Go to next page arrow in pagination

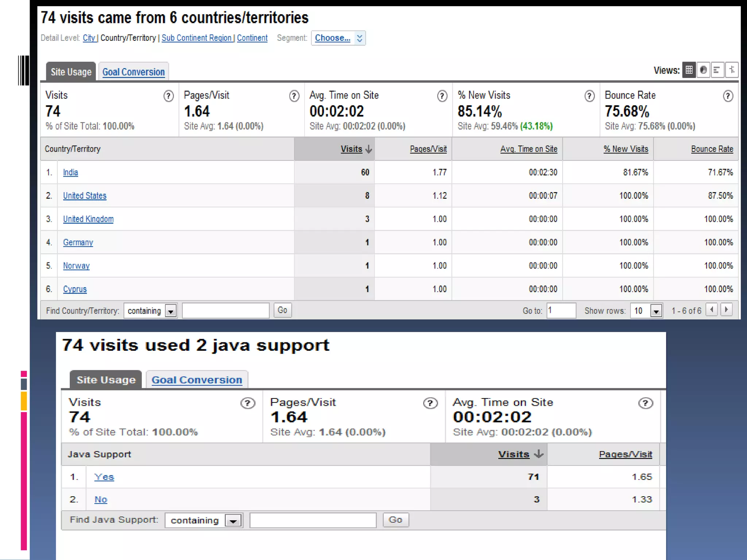(726, 310)
